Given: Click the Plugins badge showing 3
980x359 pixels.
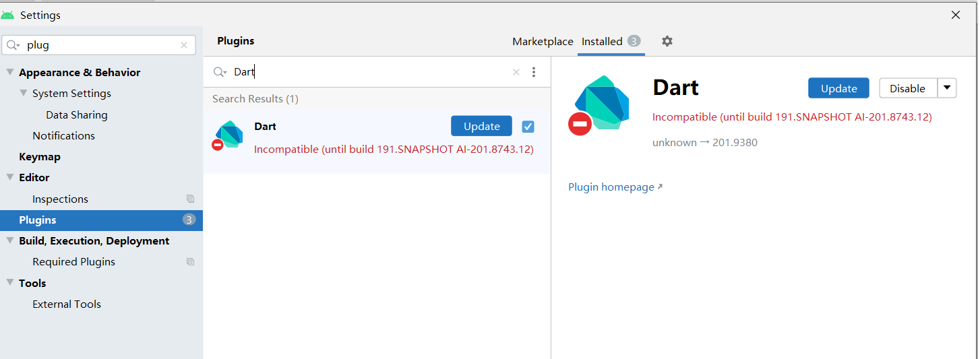Looking at the screenshot, I should [189, 220].
